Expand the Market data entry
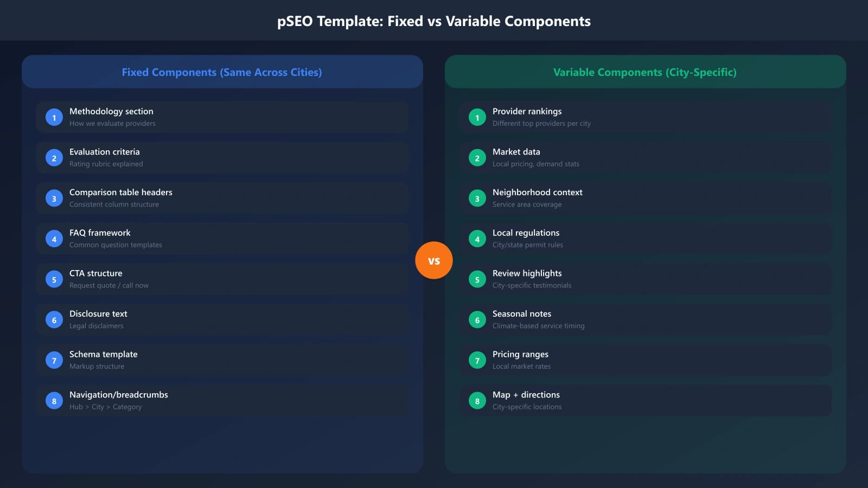This screenshot has width=868, height=488. pyautogui.click(x=645, y=157)
